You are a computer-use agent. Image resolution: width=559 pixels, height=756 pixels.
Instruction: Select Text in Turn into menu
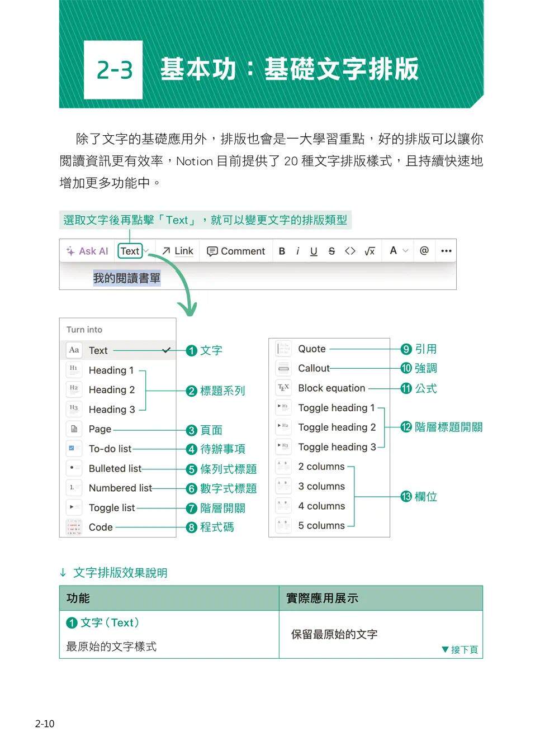[x=118, y=350]
